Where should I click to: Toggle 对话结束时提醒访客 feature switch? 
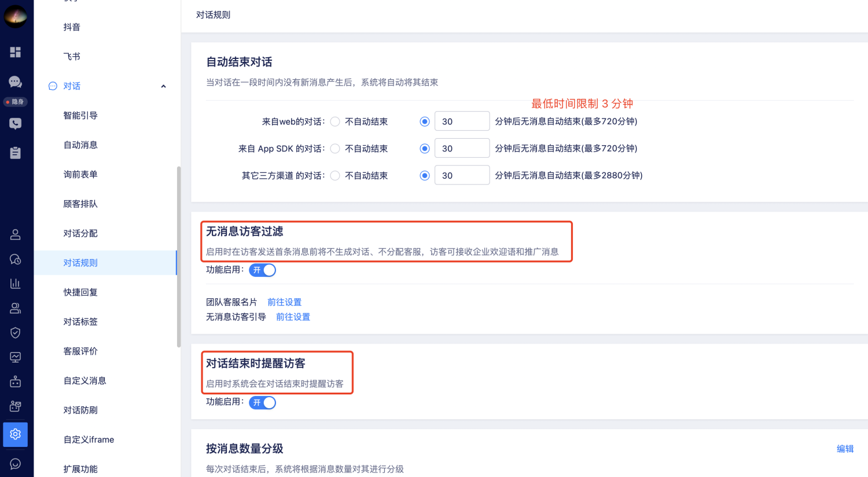click(262, 402)
